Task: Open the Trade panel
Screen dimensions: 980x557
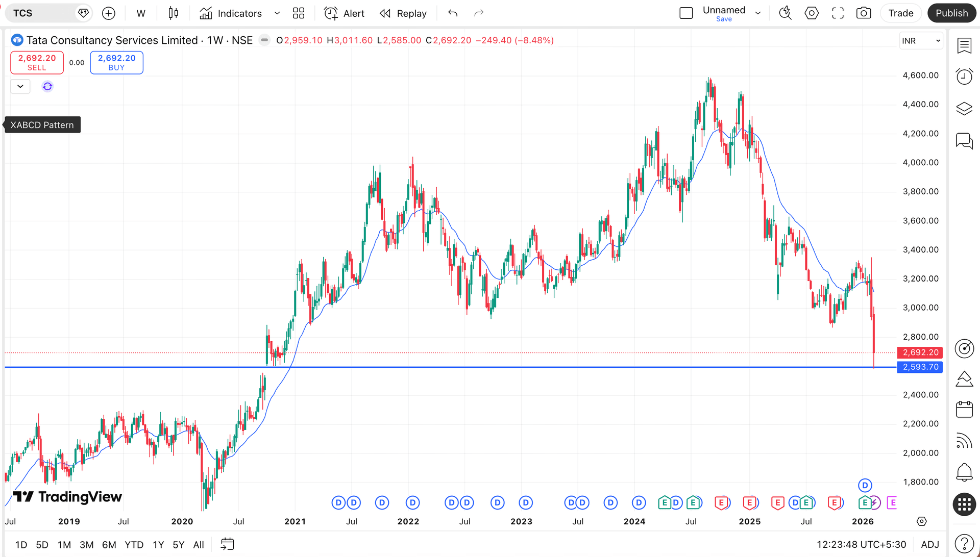Action: click(x=901, y=13)
